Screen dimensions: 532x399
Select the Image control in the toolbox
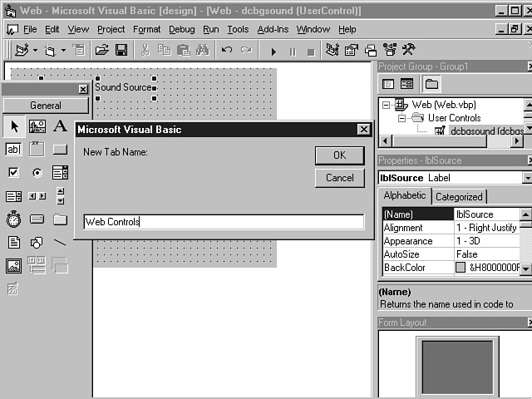[x=14, y=266]
